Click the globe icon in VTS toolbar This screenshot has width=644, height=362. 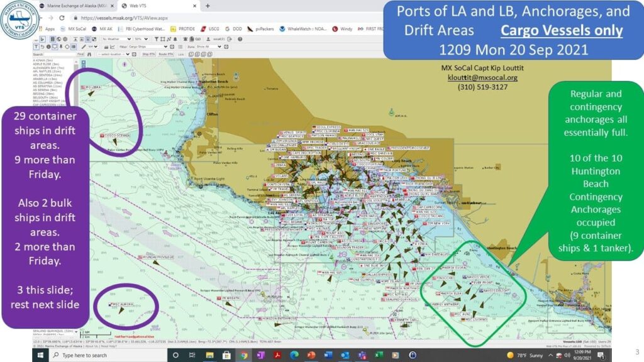[x=58, y=39]
